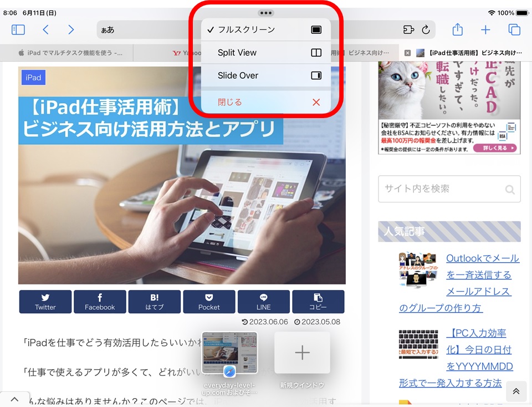Screen dimensions: 532x407
Task: Tap the battery status indicator
Action: coord(522,13)
